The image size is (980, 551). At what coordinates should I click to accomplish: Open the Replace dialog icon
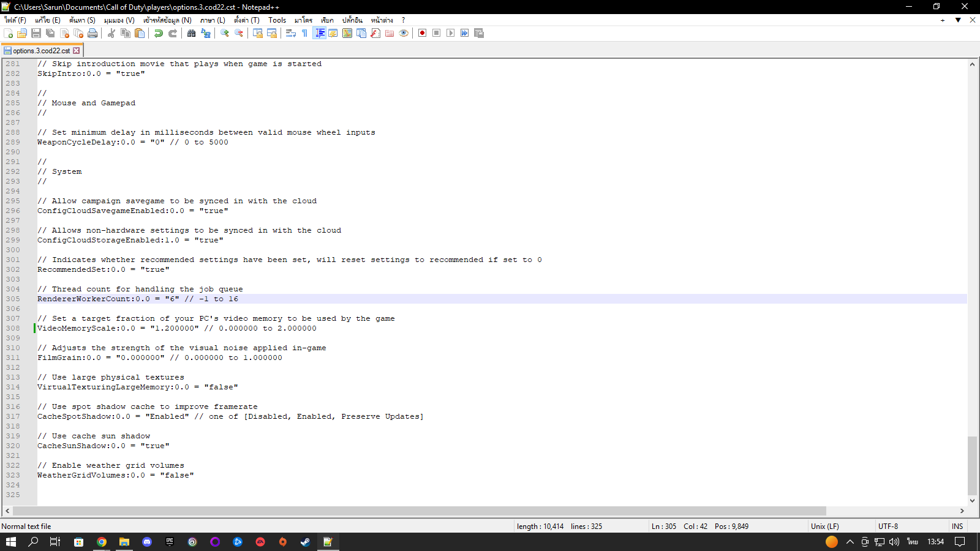point(206,33)
